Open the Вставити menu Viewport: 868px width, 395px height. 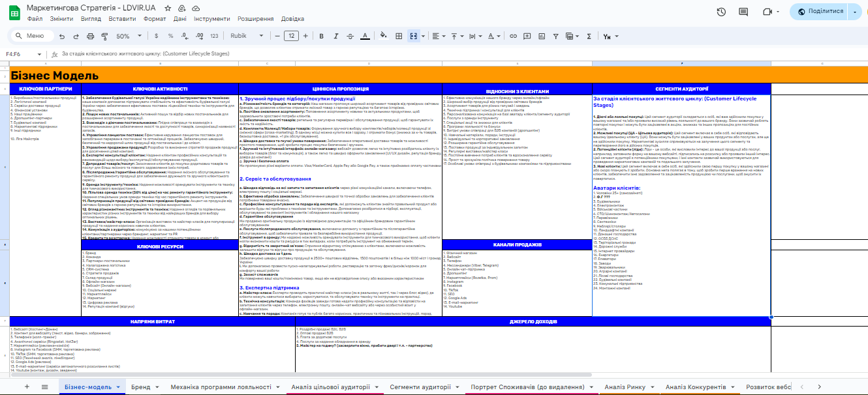(123, 19)
